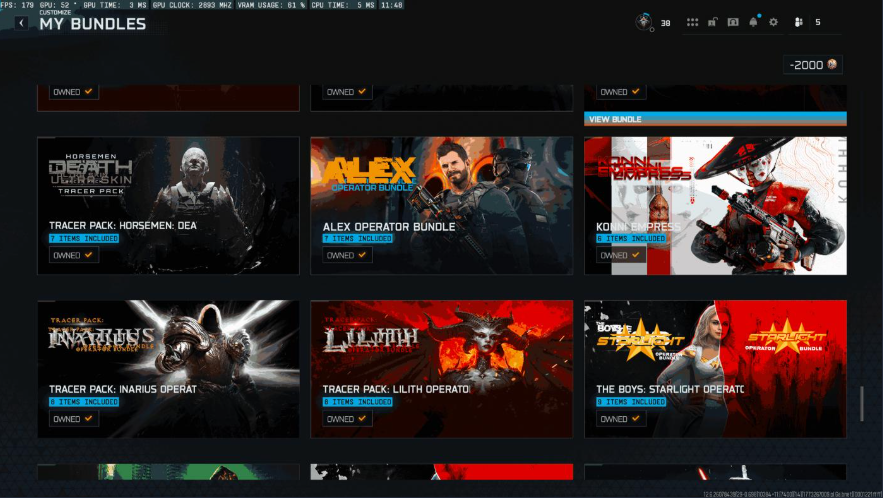Click the vertical scrollbar thumb

(862, 403)
